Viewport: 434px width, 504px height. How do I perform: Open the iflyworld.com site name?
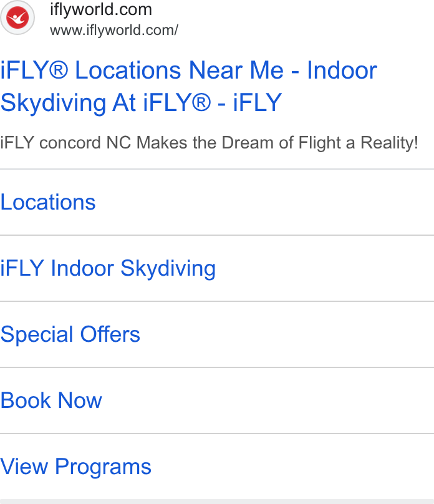point(100,9)
